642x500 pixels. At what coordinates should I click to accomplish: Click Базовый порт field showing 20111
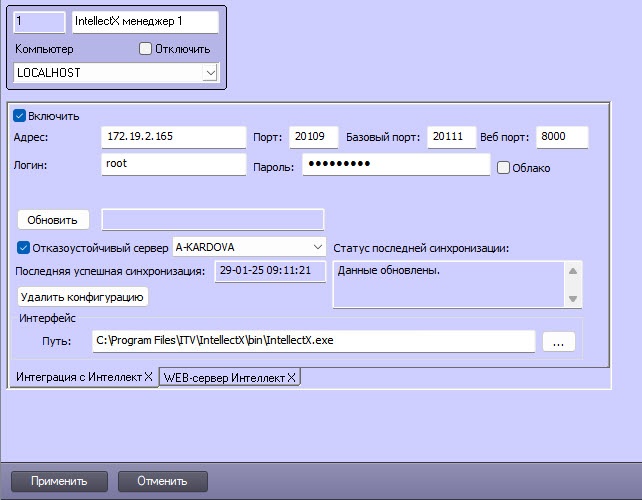tap(452, 137)
